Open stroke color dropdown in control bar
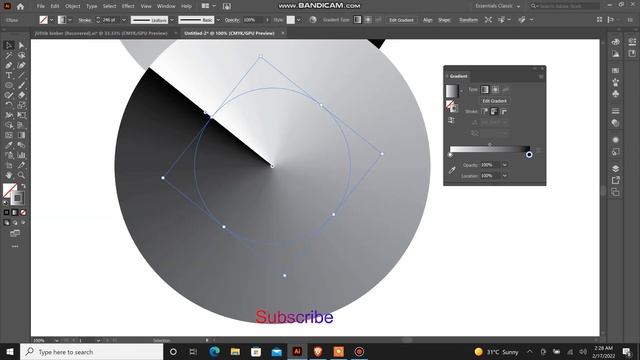 (x=69, y=20)
